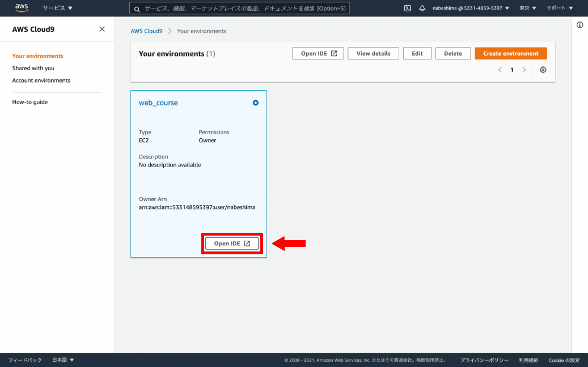Image resolution: width=588 pixels, height=367 pixels.
Task: Open the info panel icon
Action: coord(579,25)
